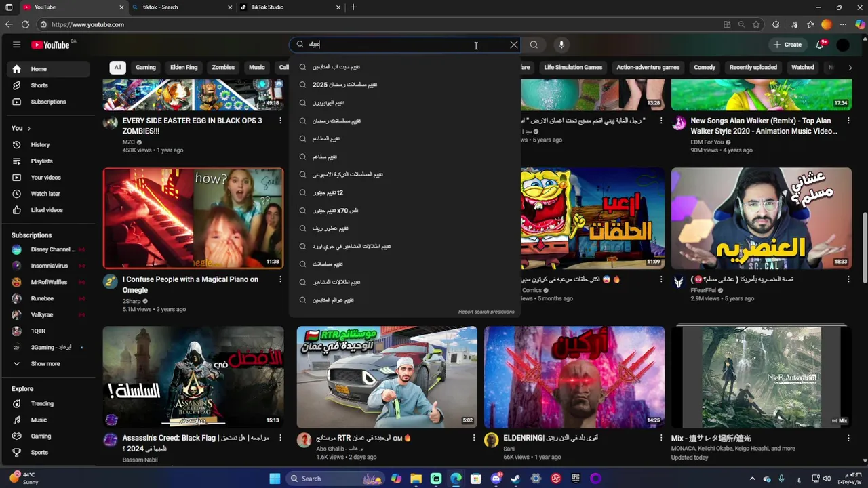Open Disney Channel subscription
Viewport: 868px width, 488px height.
[x=48, y=249]
